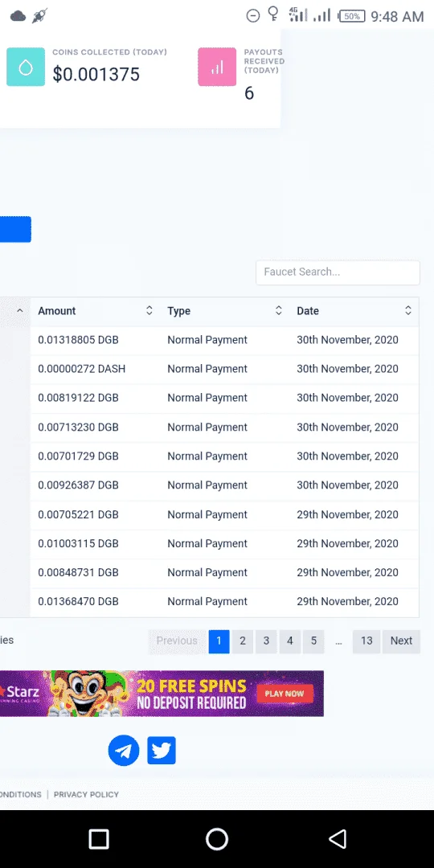Select the payouts received count 6
The width and height of the screenshot is (434, 868).
[249, 93]
